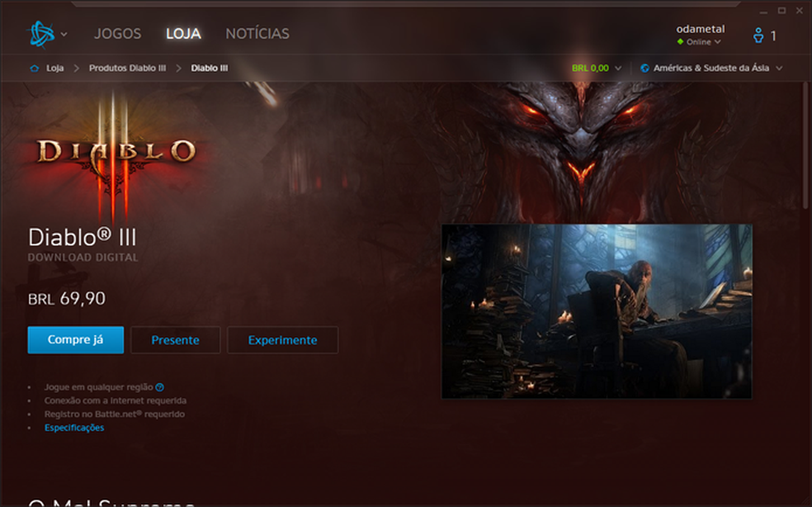Viewport: 812px width, 507px height.
Task: Switch to the LOJA tab
Action: click(x=183, y=34)
